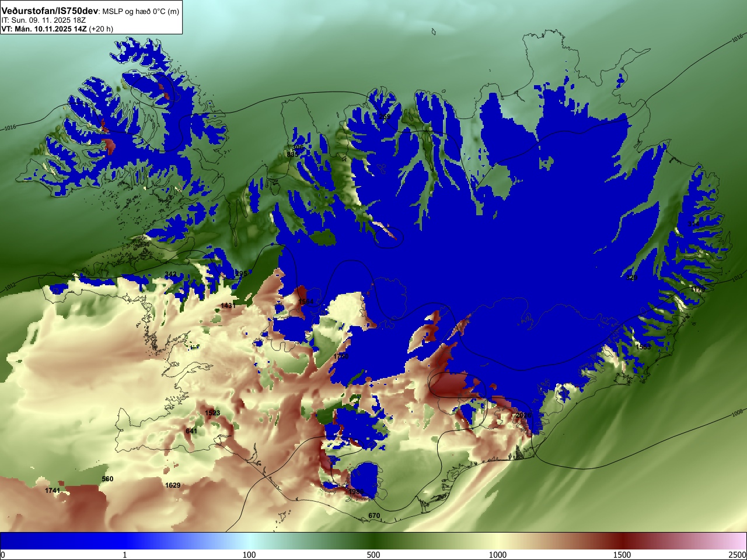The image size is (747, 560).
Task: Click the 1500 tick on the colour scale
Action: tap(622, 555)
